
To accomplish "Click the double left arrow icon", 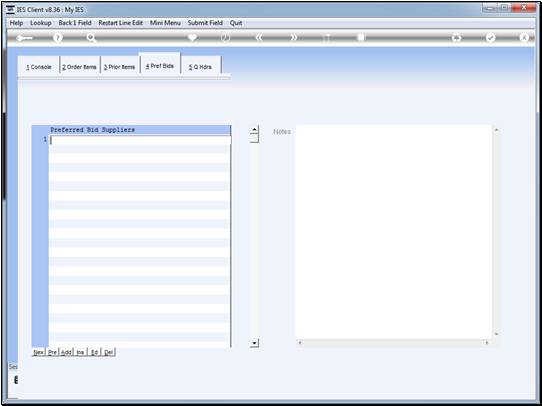I will 259,38.
